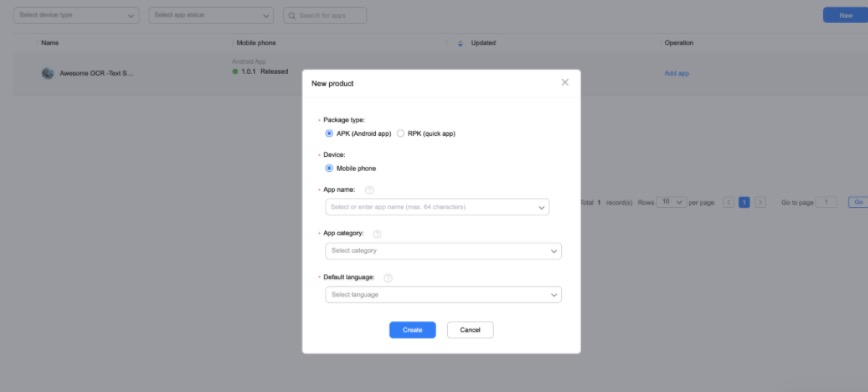Image resolution: width=868 pixels, height=392 pixels.
Task: Click the sort icon beside Updated
Action: point(460,43)
